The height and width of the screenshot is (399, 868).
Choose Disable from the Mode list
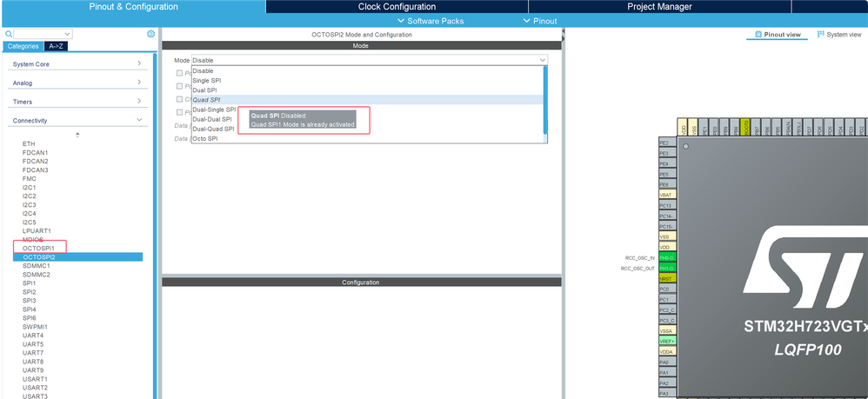[x=368, y=70]
